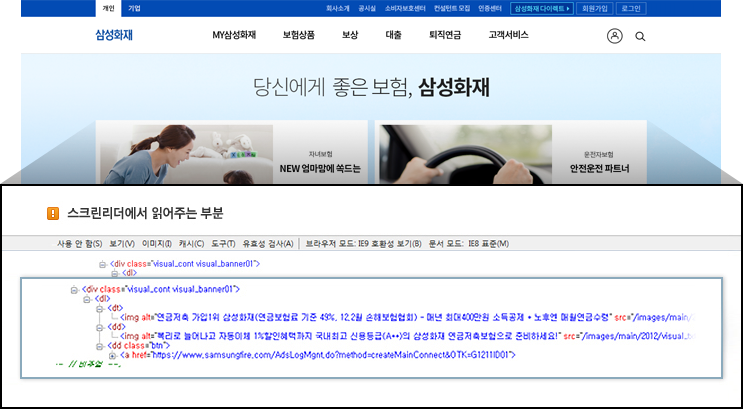
Task: Open the 보상 menu
Action: click(350, 35)
